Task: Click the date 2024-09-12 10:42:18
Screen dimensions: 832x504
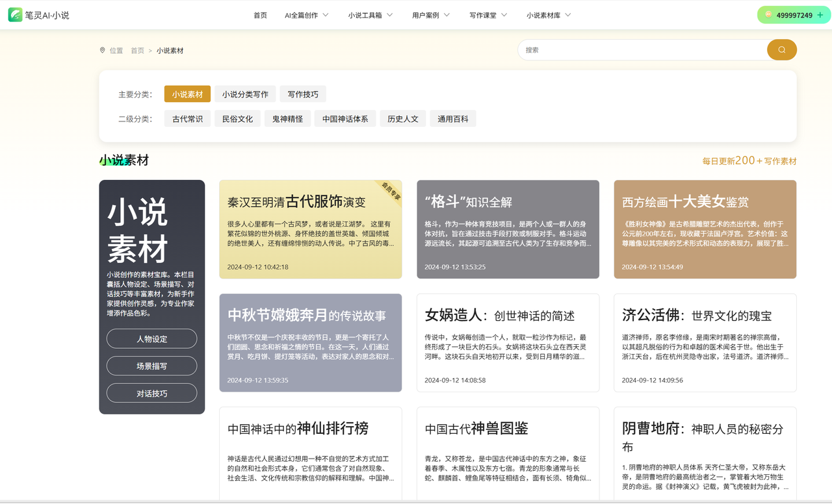Action: (258, 267)
